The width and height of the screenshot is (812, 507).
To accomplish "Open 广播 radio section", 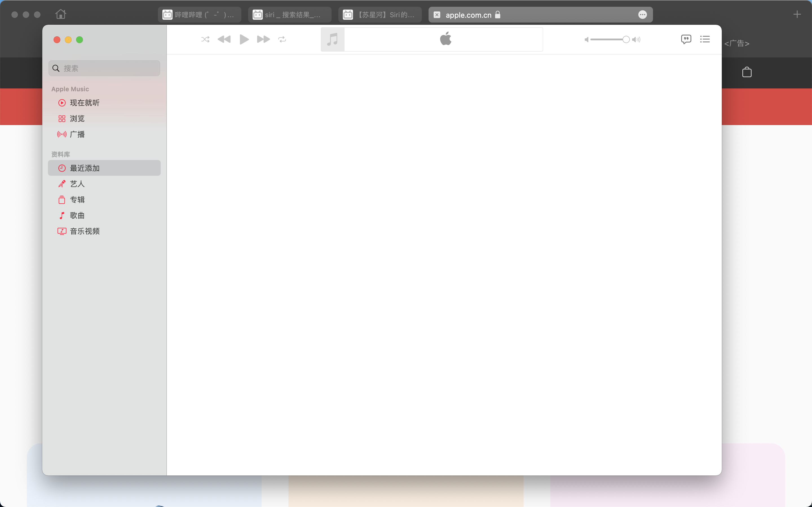I will [77, 134].
